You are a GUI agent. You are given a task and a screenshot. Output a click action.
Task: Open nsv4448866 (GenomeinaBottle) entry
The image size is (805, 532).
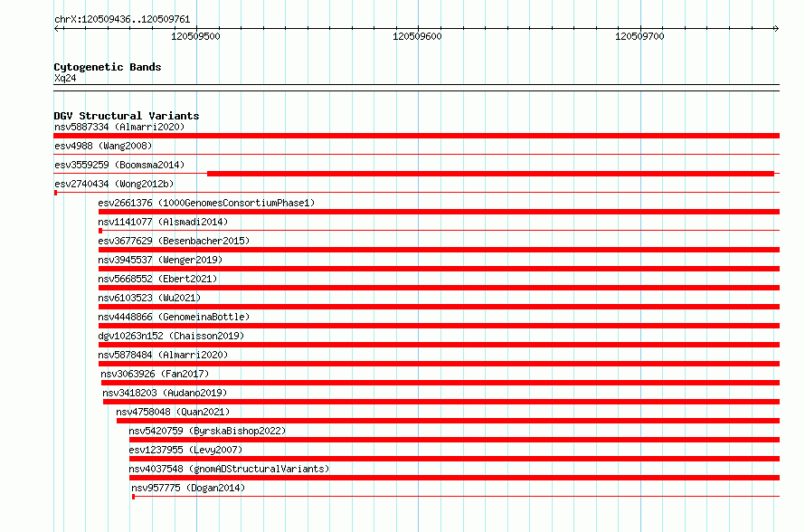(x=174, y=317)
